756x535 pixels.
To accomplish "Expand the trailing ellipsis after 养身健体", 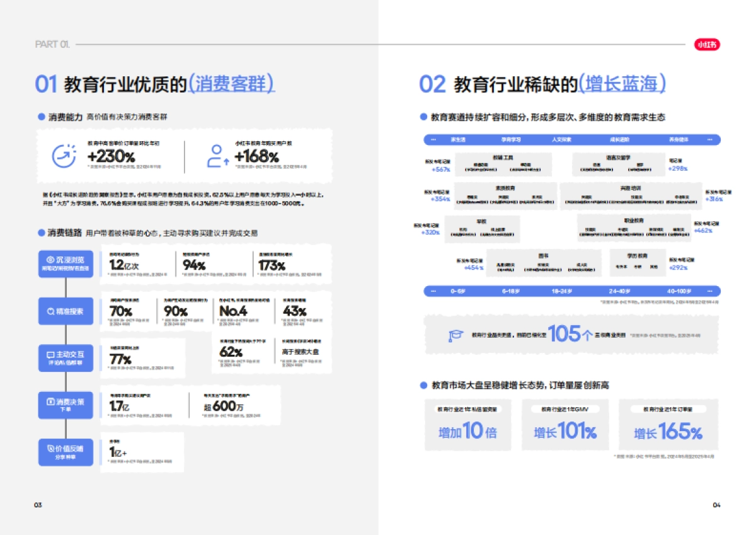I will (x=711, y=139).
